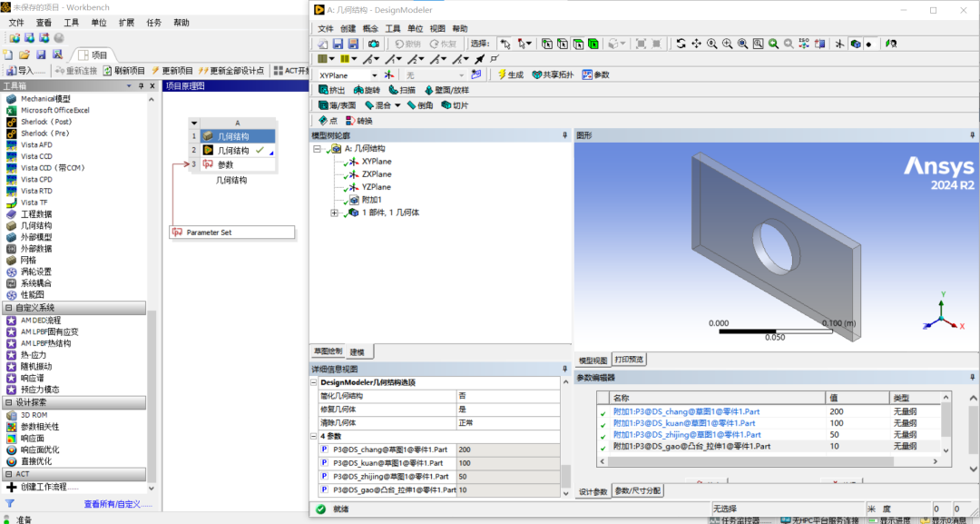Click the Parameter Set box in project schematic

point(232,232)
